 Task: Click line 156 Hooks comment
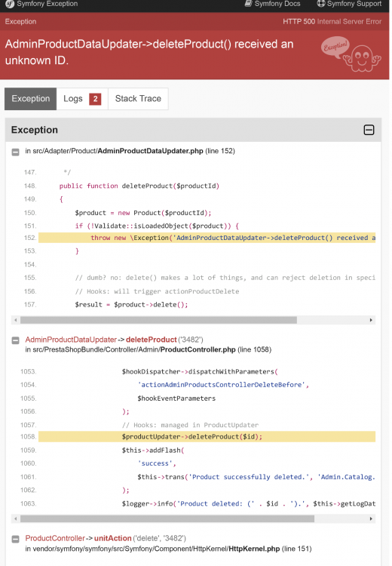click(x=157, y=291)
